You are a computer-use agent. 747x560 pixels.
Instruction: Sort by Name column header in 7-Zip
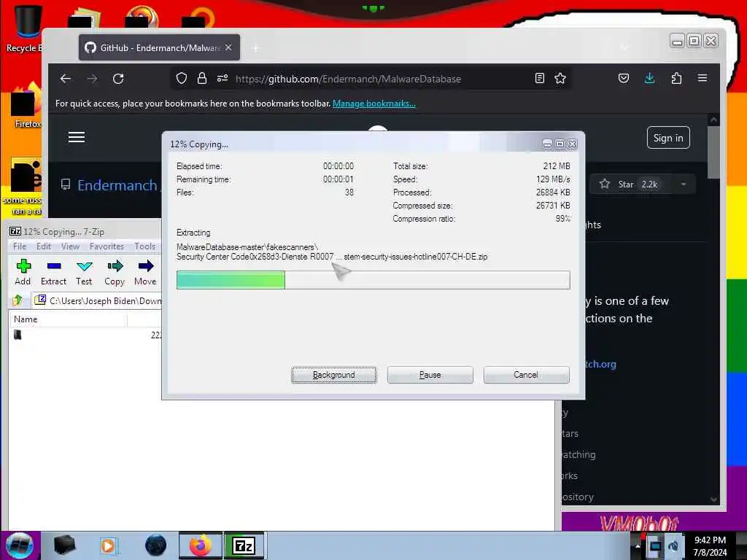coord(68,319)
